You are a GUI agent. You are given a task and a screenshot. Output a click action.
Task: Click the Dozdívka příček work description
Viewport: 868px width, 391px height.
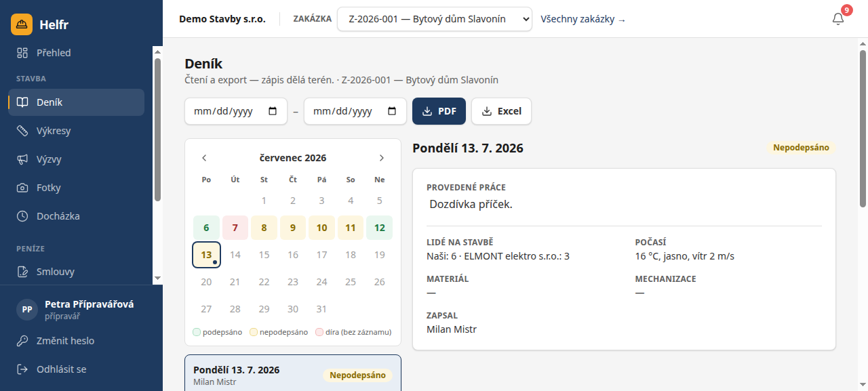point(471,204)
